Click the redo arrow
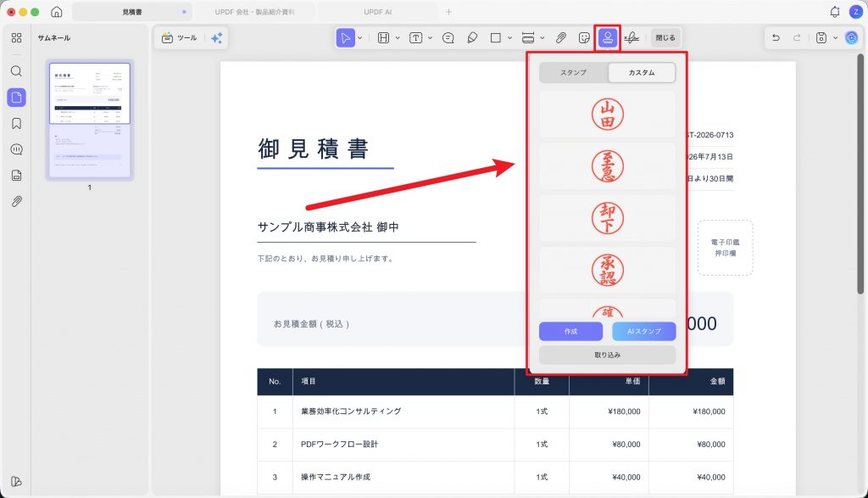 pos(797,37)
